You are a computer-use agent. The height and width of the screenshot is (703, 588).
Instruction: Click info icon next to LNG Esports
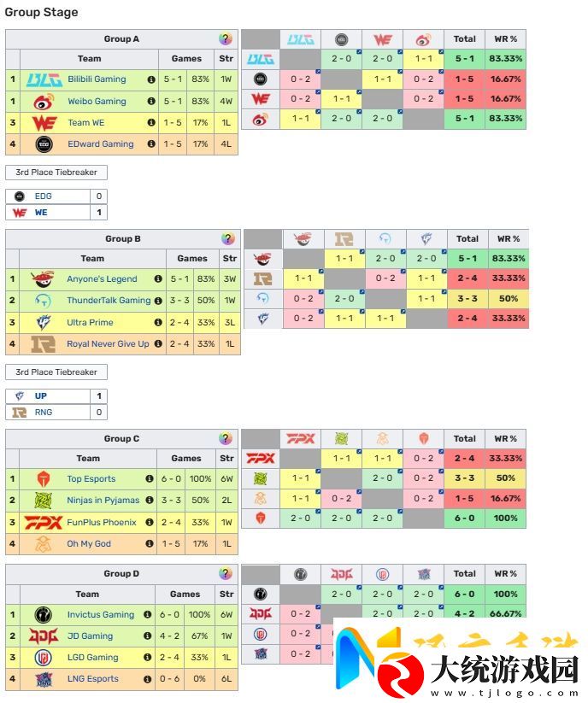pos(147,679)
